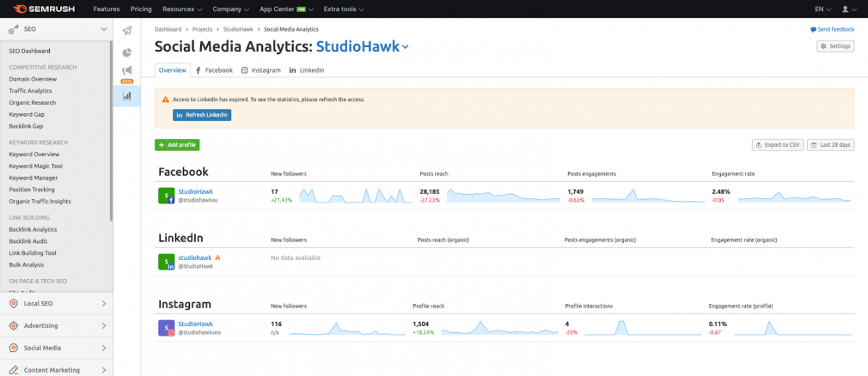Viewport: 868px width, 376px height.
Task: Switch to the Instagram tab
Action: click(261, 70)
